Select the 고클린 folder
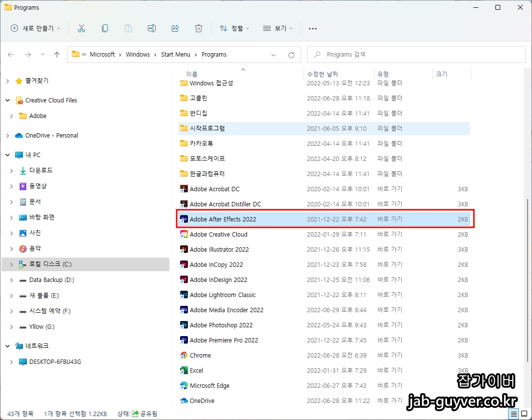 (198, 99)
